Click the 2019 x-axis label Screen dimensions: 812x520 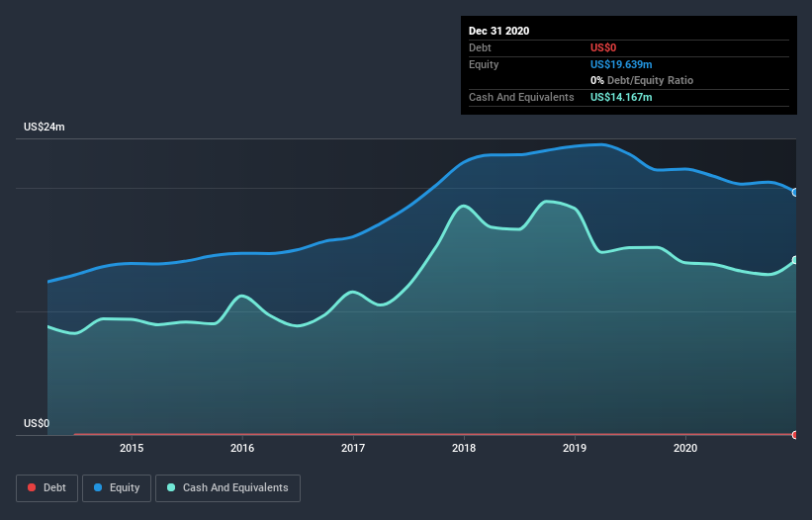(575, 448)
